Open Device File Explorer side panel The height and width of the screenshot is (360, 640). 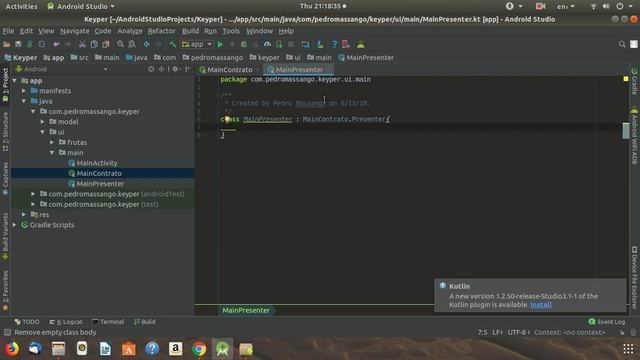click(634, 278)
